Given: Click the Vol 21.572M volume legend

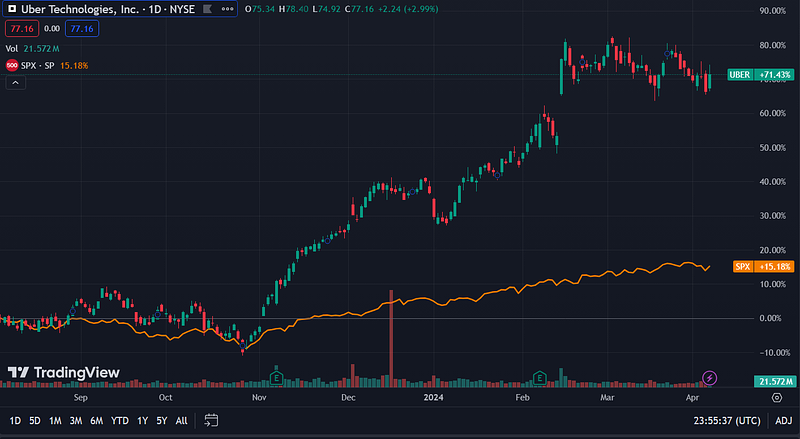Looking at the screenshot, I should (32, 48).
